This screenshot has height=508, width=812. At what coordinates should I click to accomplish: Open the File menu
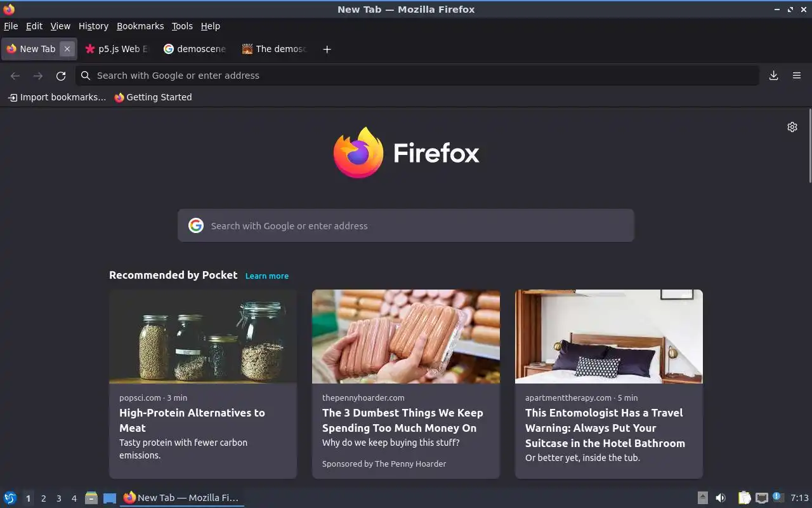tap(11, 26)
